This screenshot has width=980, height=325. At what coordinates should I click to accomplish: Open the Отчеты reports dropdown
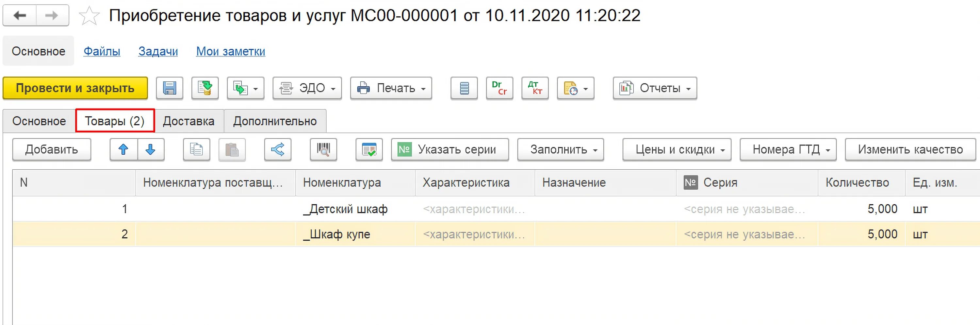[655, 88]
